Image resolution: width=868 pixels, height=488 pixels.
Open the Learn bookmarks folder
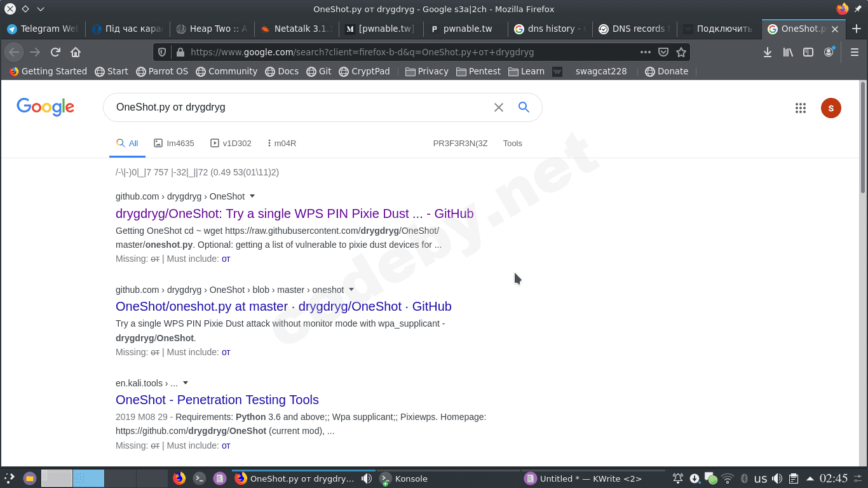click(526, 71)
